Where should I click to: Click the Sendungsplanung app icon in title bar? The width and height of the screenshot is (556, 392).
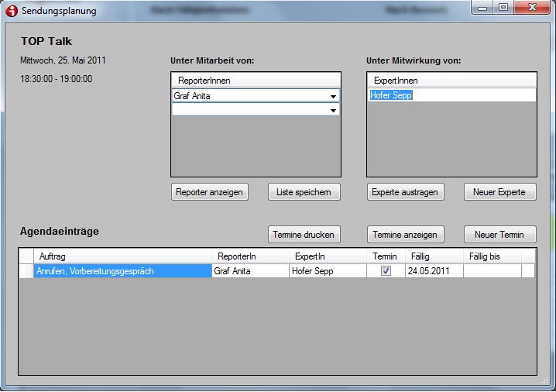[12, 11]
